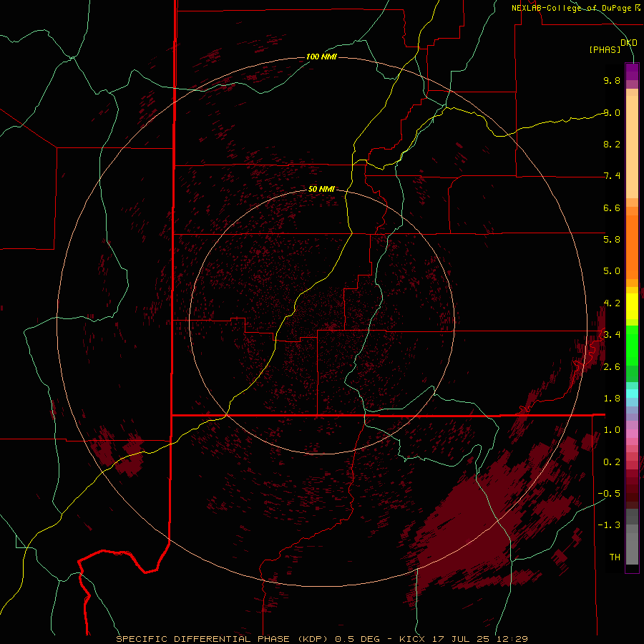Click the Specific Differential Phase caption at bottom
Image resolution: width=644 pixels, height=644 pixels.
322,639
